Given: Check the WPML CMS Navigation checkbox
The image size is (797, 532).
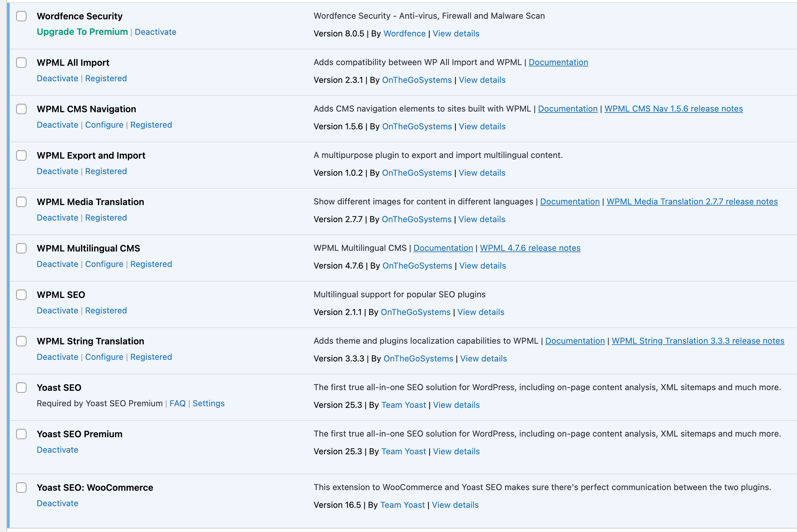Looking at the screenshot, I should (x=21, y=109).
